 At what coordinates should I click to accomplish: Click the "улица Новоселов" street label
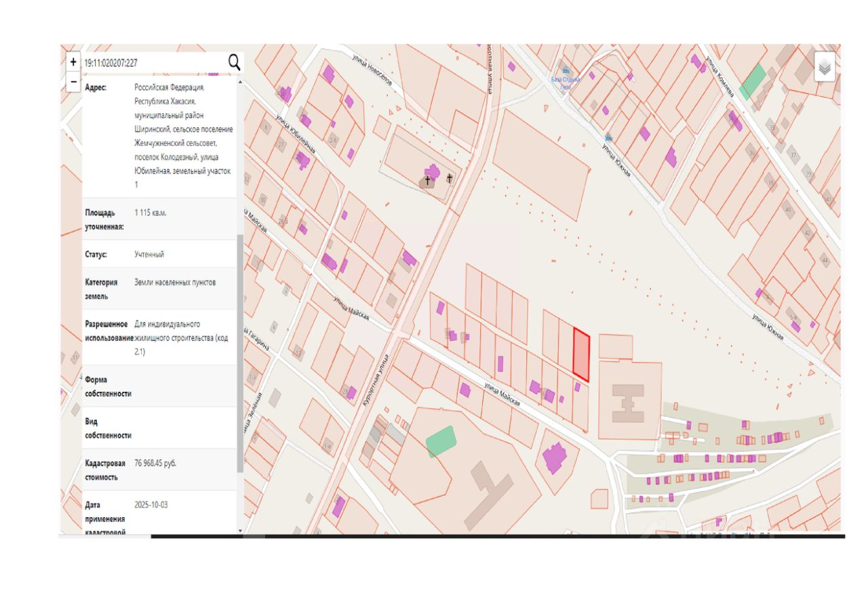[x=372, y=69]
